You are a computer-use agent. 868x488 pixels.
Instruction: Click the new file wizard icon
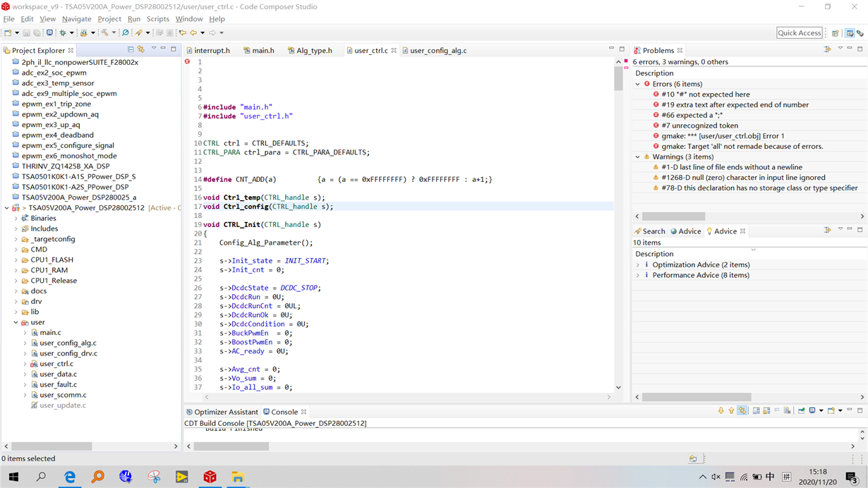click(8, 32)
